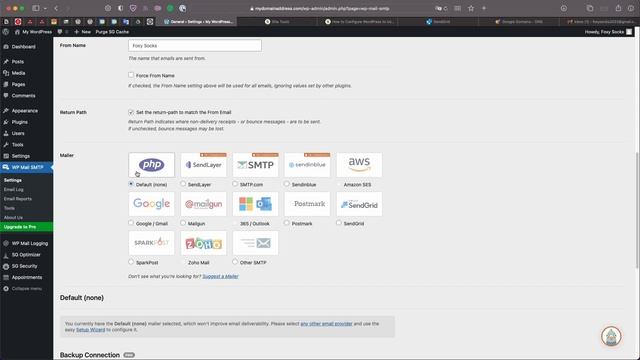The height and width of the screenshot is (360, 640).
Task: Click into the From Name input field
Action: pos(195,45)
